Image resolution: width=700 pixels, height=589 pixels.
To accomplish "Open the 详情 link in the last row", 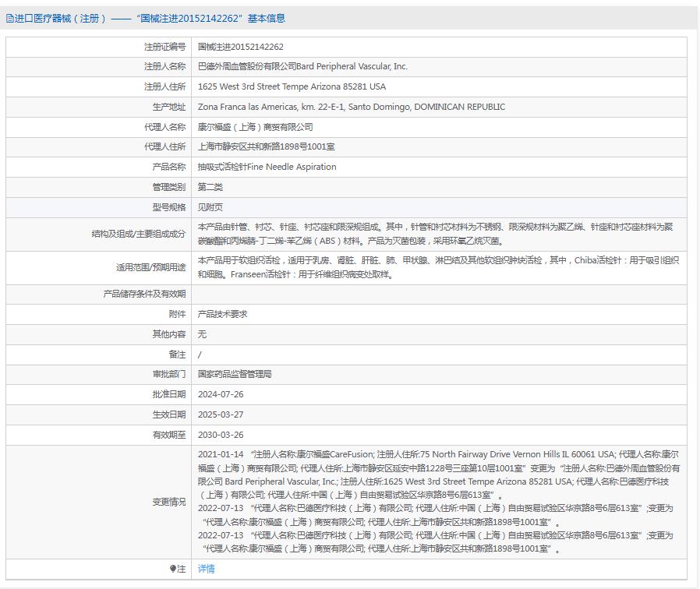I will point(206,570).
